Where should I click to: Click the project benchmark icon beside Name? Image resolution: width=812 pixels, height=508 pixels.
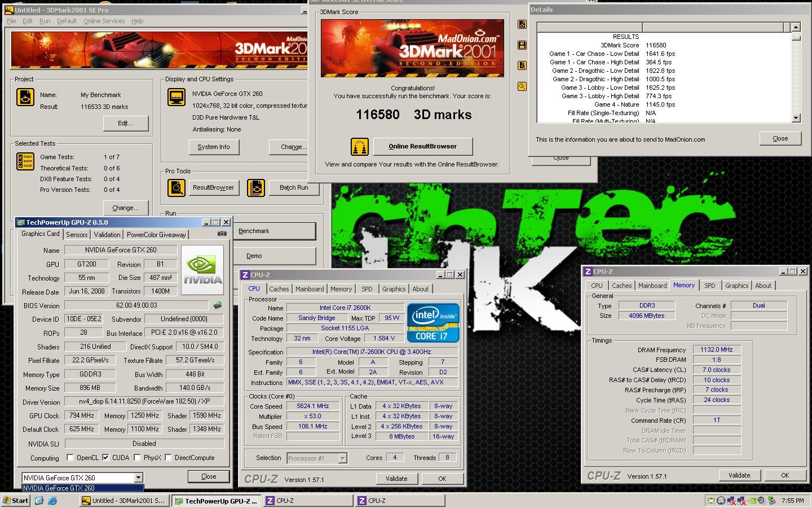point(25,97)
